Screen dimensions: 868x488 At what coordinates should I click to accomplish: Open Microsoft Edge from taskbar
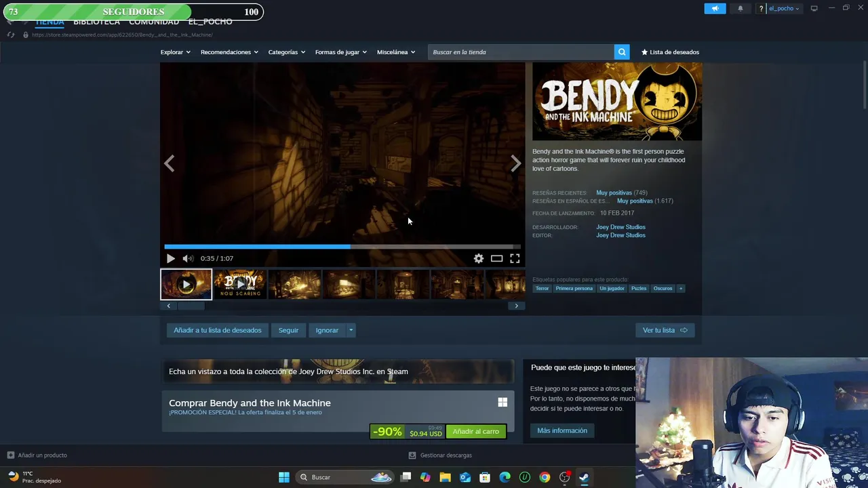tap(505, 477)
